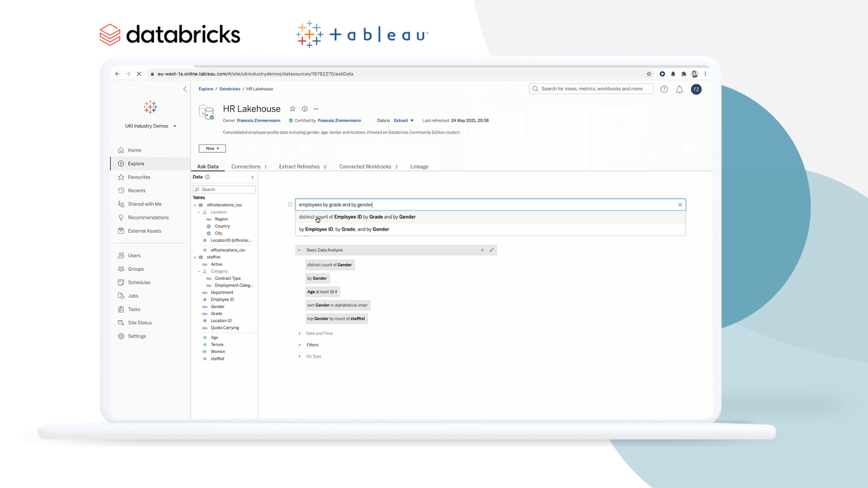Click the Databricks breadcrumb link

click(230, 89)
